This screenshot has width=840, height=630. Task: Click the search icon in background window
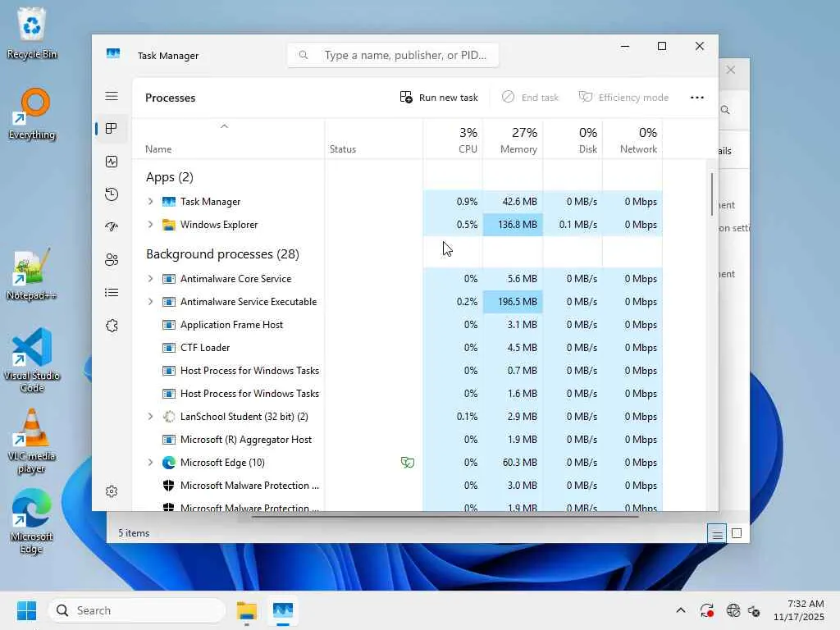point(725,110)
